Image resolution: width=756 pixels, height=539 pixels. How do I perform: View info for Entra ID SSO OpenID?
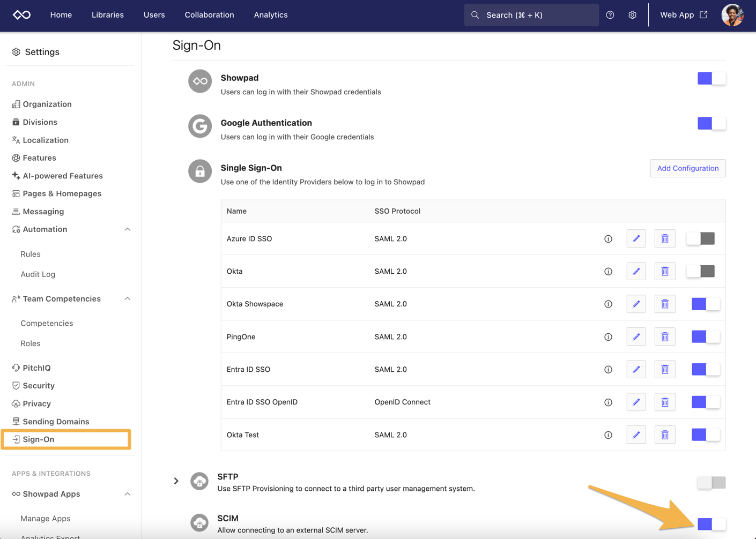point(608,402)
